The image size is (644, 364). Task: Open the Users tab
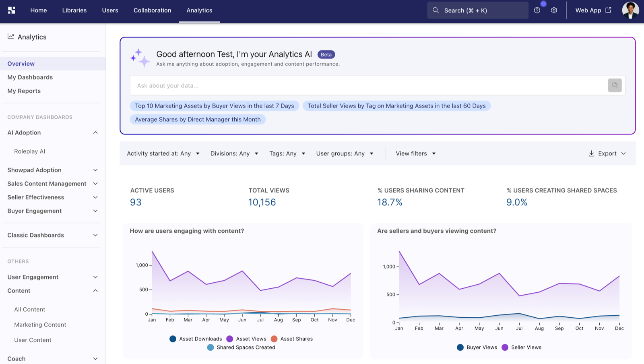tap(110, 10)
